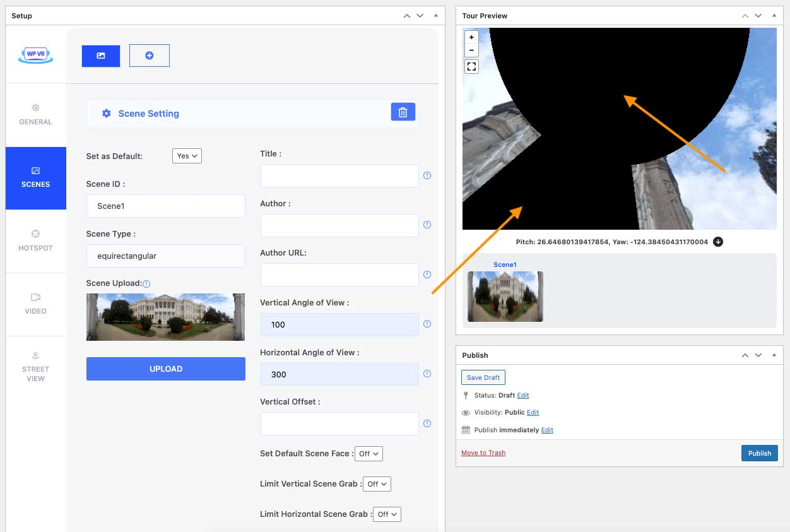Click the add new scene plus icon
790x532 pixels.
150,56
